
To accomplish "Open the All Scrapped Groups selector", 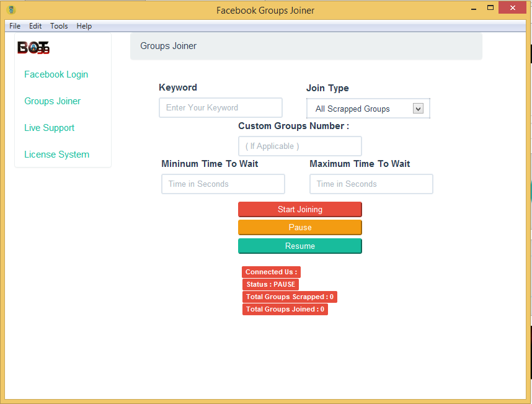I will [x=360, y=108].
